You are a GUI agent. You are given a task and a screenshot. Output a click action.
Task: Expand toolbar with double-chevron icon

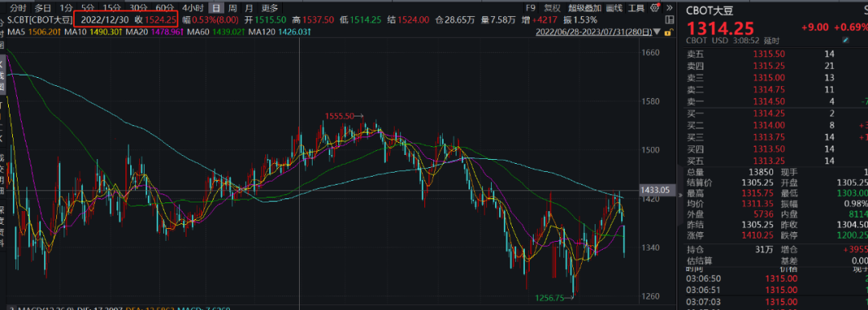(669, 8)
